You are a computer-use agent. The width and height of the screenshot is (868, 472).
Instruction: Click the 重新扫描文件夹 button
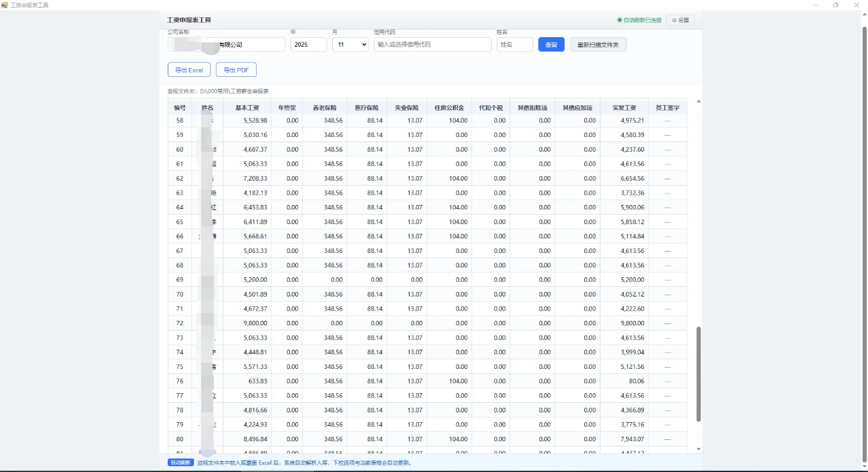(x=598, y=45)
